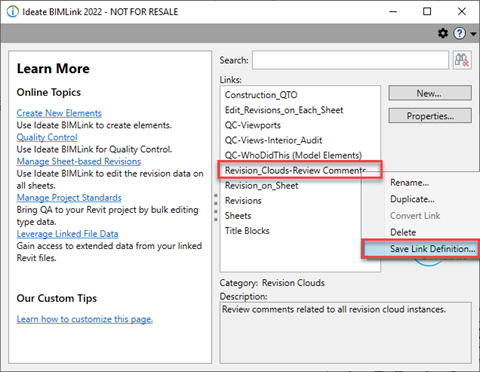Open the settings gear icon
This screenshot has height=372, width=480.
(x=443, y=33)
